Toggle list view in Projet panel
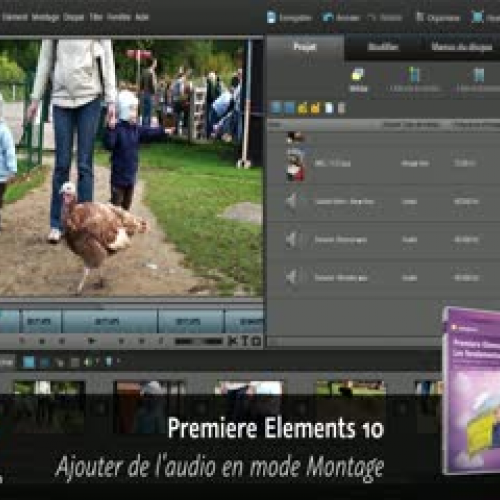Viewport: 500px width, 500px height. (x=276, y=108)
